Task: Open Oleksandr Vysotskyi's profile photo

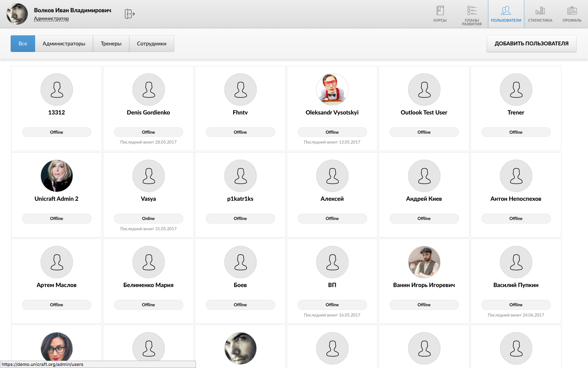Action: point(332,90)
